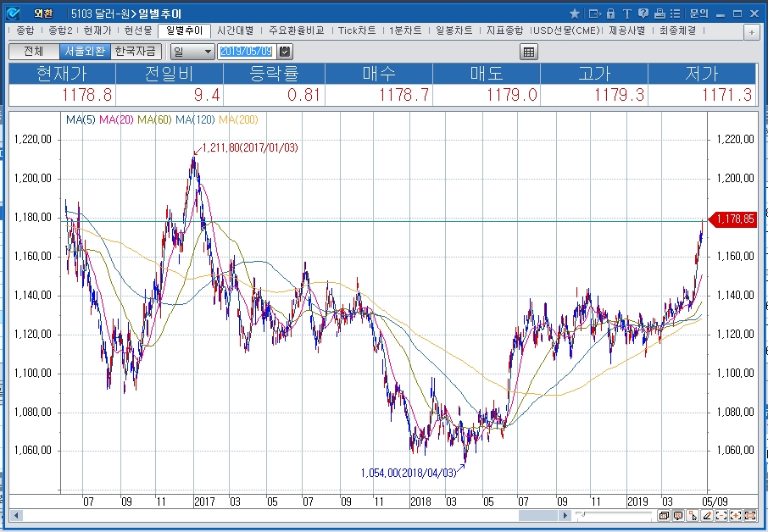Click the 2019/05/09 date input field
The image size is (768, 532).
(247, 52)
